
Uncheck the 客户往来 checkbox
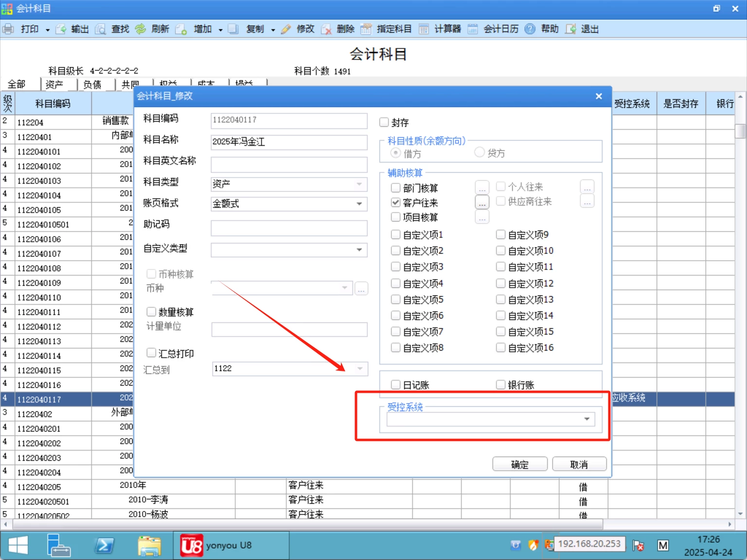[x=396, y=202]
